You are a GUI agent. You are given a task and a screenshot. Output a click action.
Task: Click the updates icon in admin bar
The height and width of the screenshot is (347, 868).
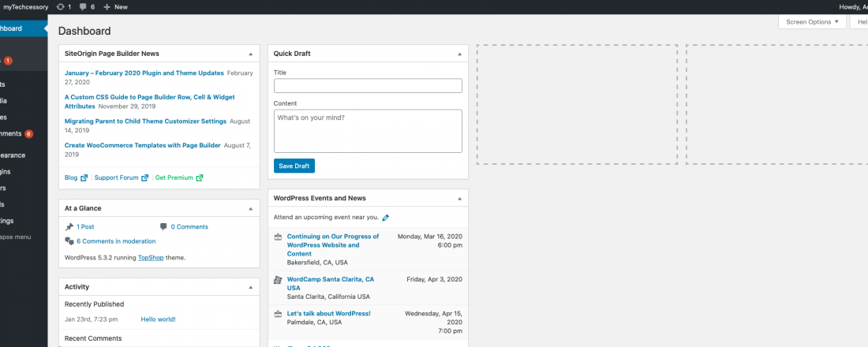(x=60, y=7)
